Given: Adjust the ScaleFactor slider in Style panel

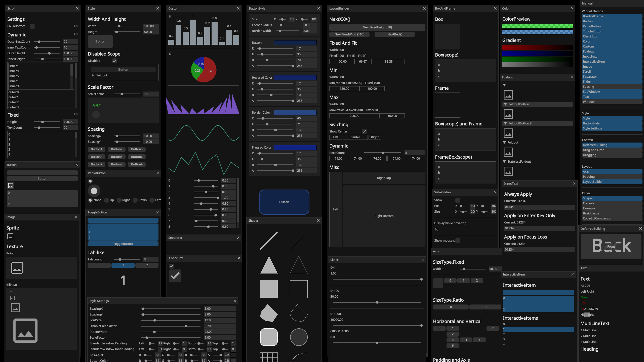Looking at the screenshot, I should pos(122,94).
